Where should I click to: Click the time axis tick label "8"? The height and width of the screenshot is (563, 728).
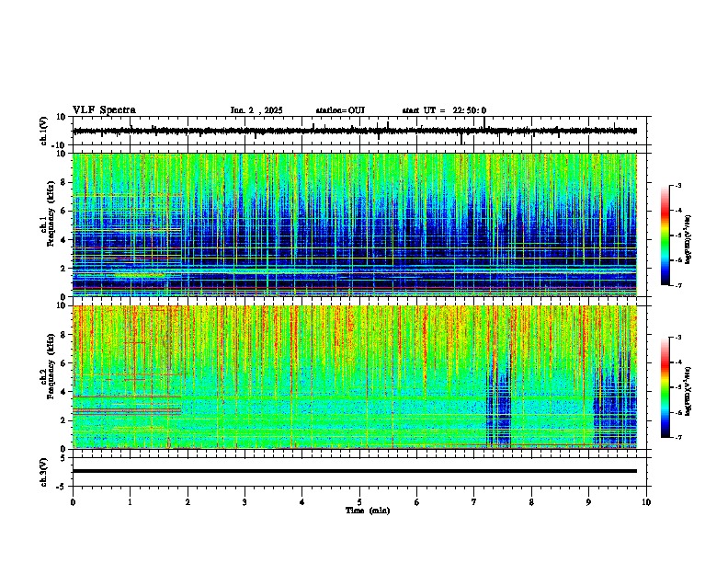pyautogui.click(x=531, y=502)
